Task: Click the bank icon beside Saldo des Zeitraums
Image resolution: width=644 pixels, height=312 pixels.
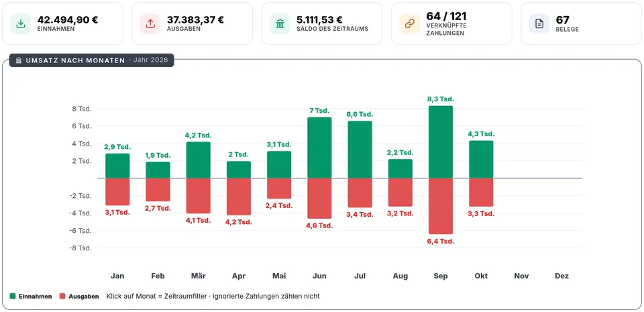Action: (x=280, y=23)
